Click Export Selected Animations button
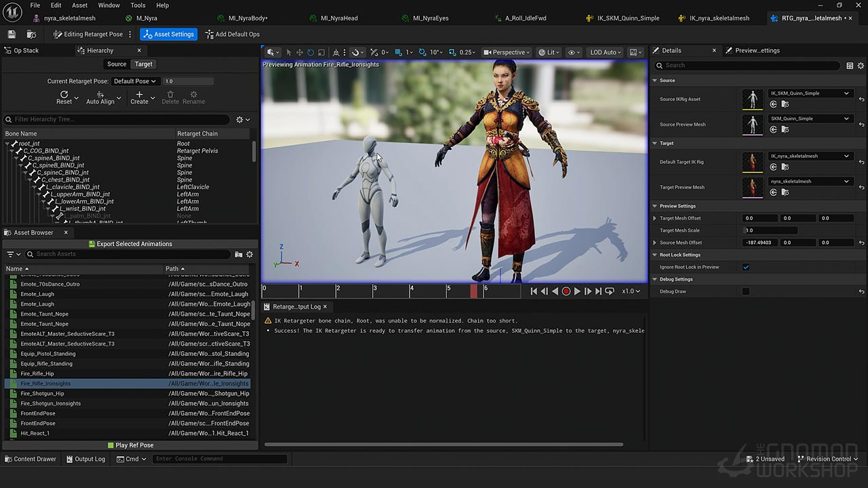The image size is (868, 488). [130, 244]
